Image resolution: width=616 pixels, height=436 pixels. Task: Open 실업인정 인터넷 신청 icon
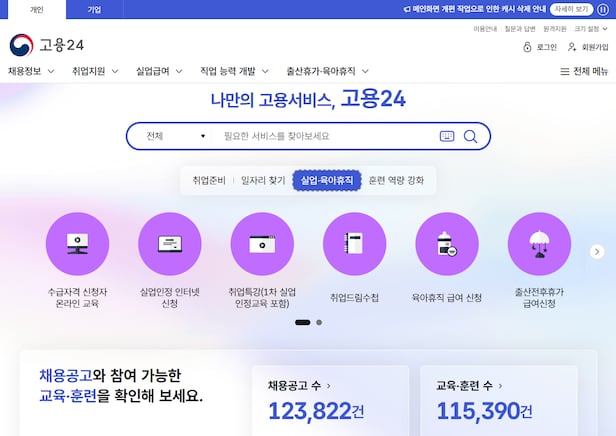169,243
